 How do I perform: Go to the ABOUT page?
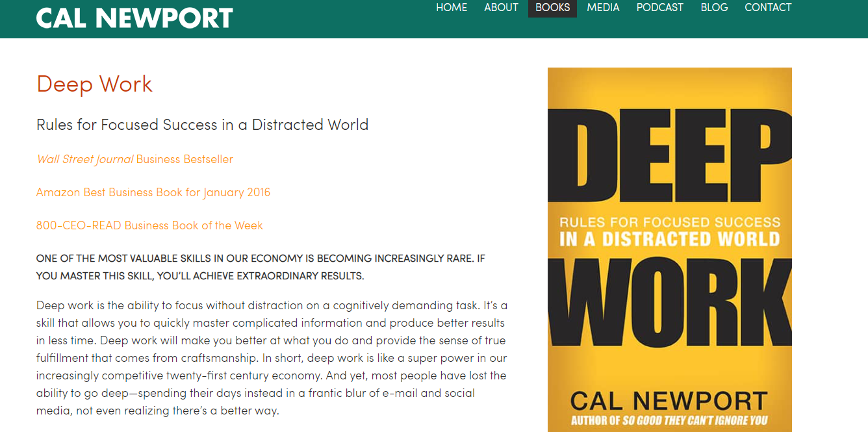501,8
